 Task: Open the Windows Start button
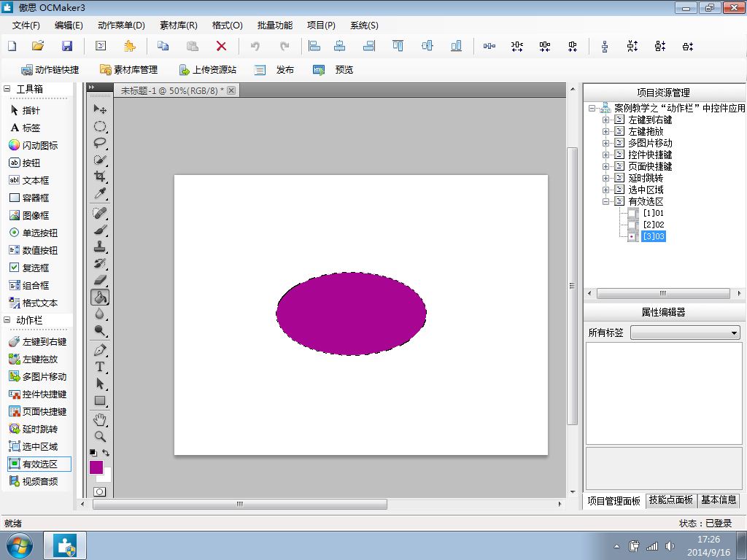click(20, 545)
